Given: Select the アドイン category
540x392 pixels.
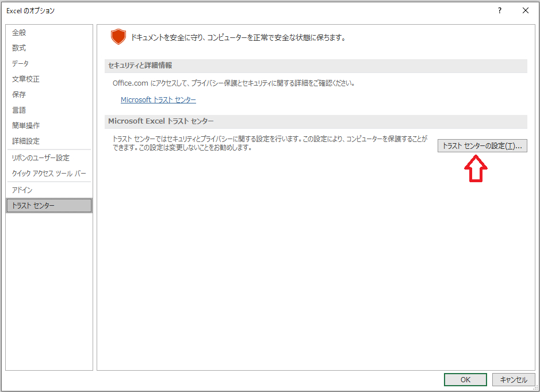Looking at the screenshot, I should coord(49,190).
